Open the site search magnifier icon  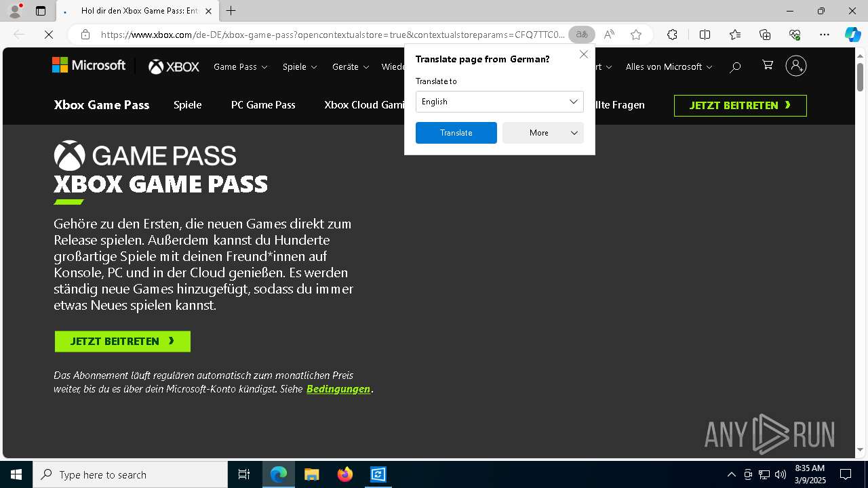(735, 66)
